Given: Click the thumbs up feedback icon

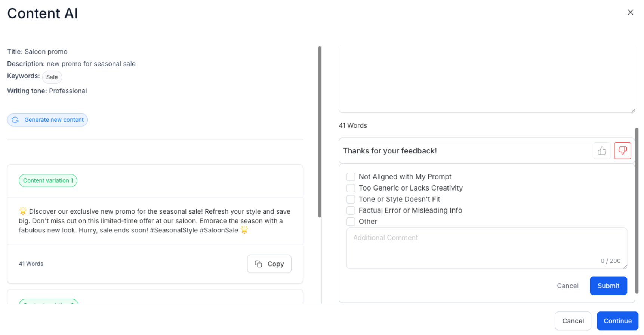Looking at the screenshot, I should tap(602, 151).
